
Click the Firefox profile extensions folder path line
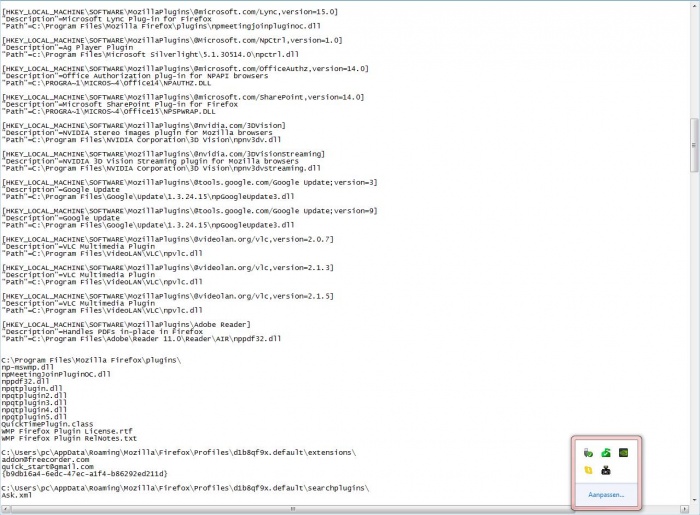(179, 453)
